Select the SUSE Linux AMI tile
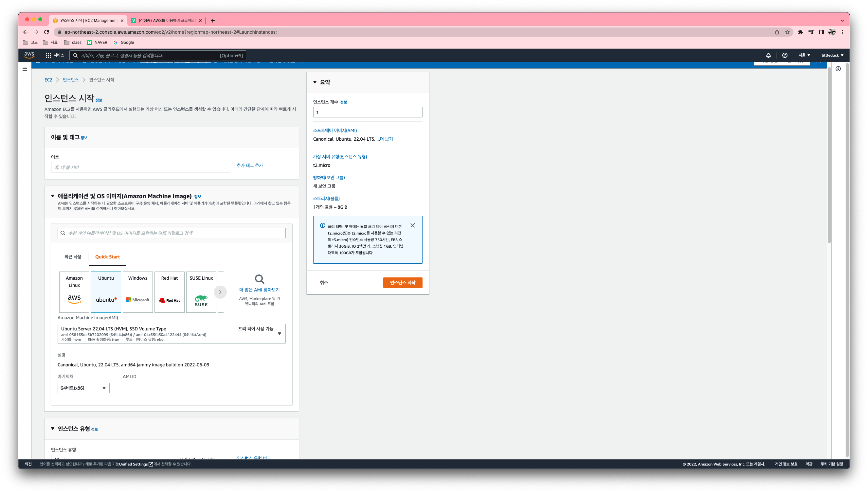The image size is (868, 493). (201, 292)
